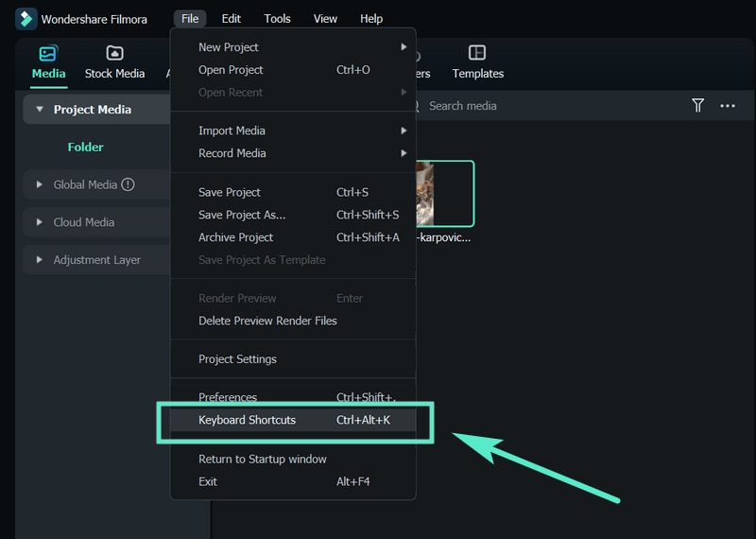Click the filter funnel icon
This screenshot has width=756, height=539.
coord(697,105)
